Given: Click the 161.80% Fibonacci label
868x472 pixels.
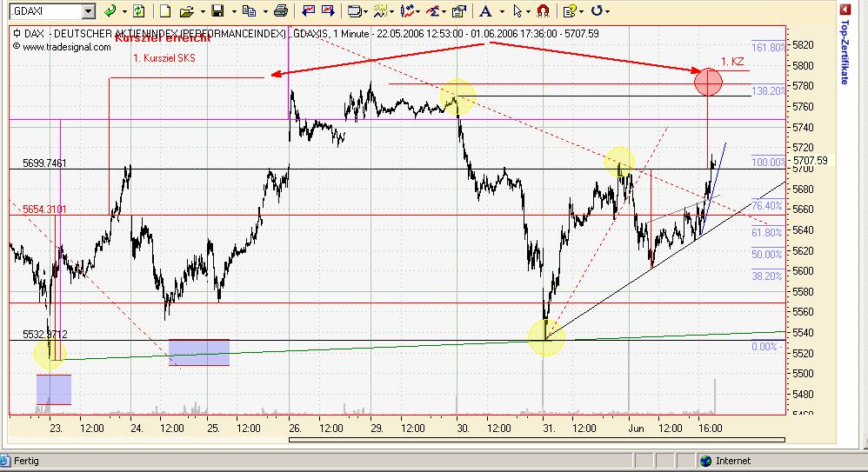Looking at the screenshot, I should pyautogui.click(x=768, y=48).
